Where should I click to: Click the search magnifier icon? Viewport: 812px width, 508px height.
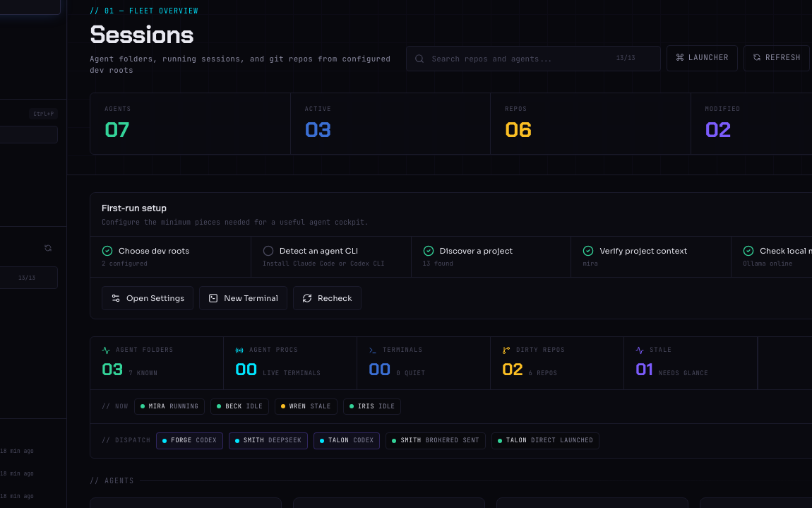coord(419,59)
